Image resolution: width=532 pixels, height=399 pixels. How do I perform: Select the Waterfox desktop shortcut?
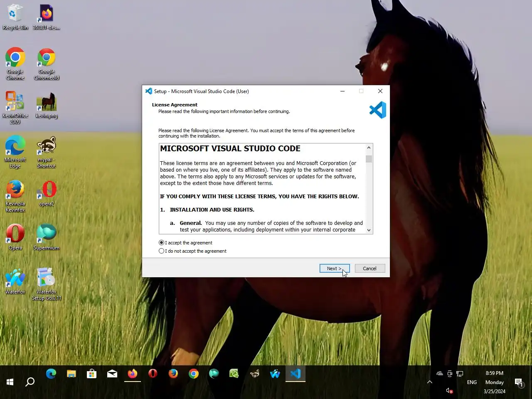15,281
